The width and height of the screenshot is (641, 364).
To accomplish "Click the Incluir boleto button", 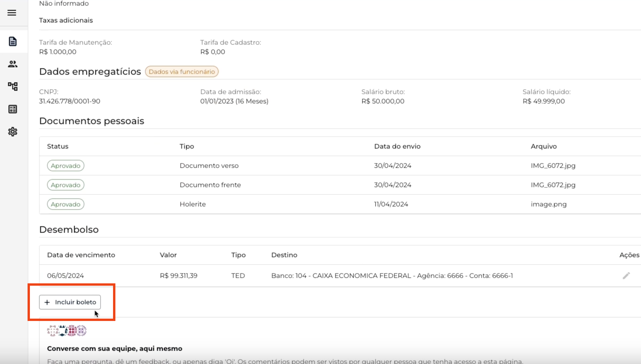I will pos(70,302).
